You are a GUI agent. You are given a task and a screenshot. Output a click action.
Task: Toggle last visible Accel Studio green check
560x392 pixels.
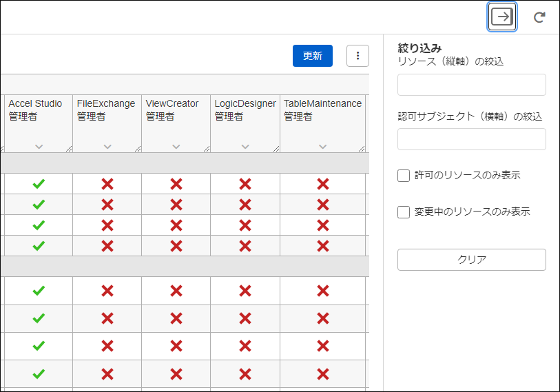point(39,373)
